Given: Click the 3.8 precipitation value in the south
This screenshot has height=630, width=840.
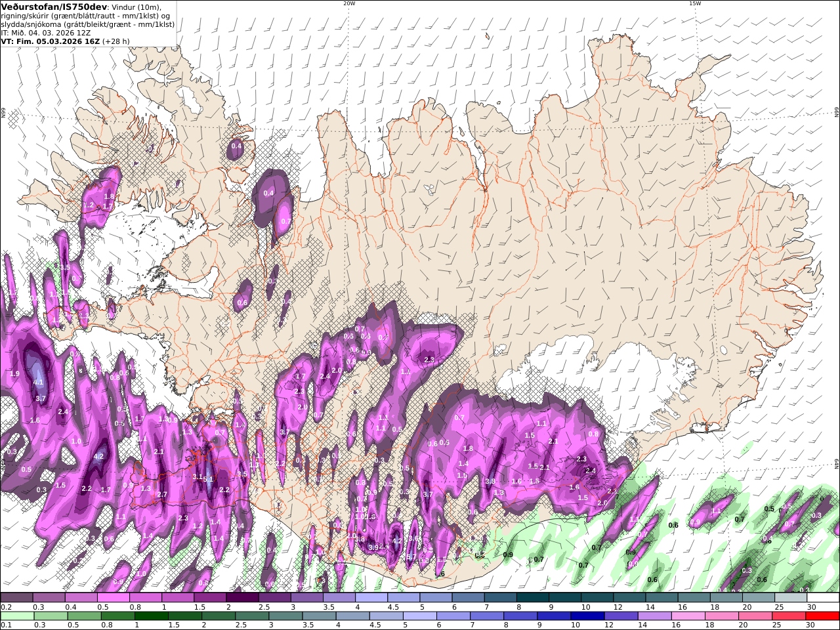Looking at the screenshot, I should tap(490, 481).
